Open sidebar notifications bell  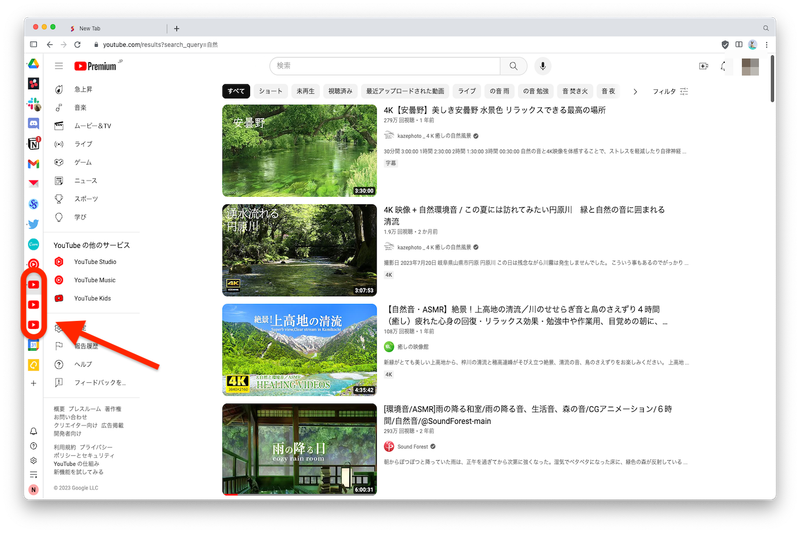point(33,432)
